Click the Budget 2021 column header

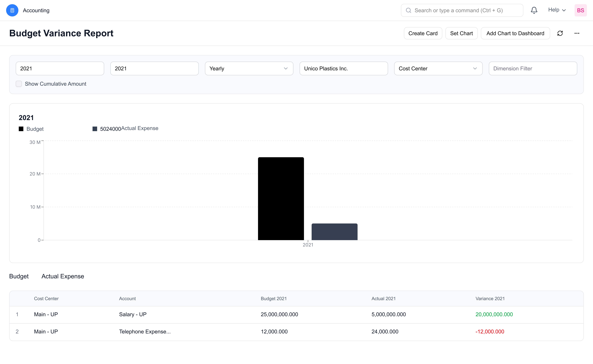point(274,299)
